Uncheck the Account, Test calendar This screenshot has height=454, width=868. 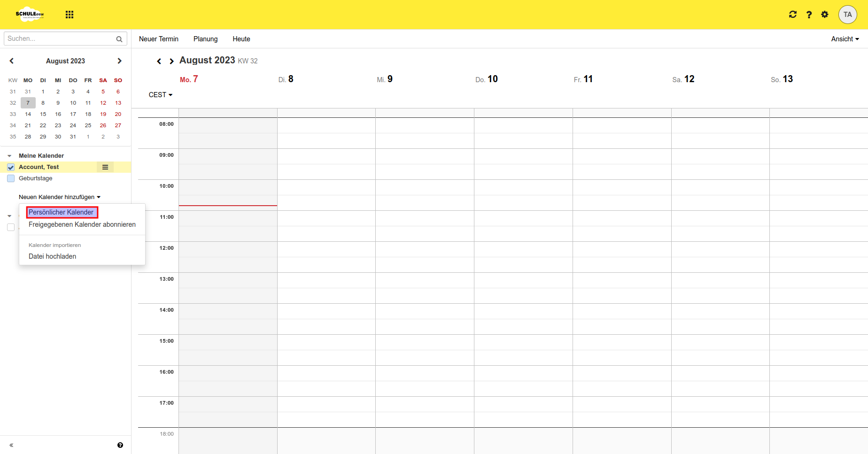click(x=10, y=167)
